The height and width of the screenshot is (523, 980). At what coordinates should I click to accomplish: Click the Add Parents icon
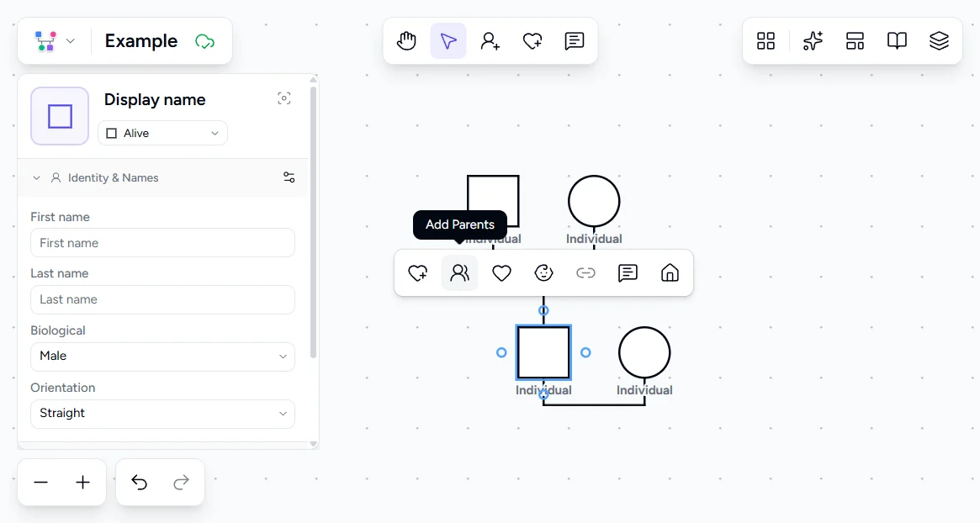459,273
